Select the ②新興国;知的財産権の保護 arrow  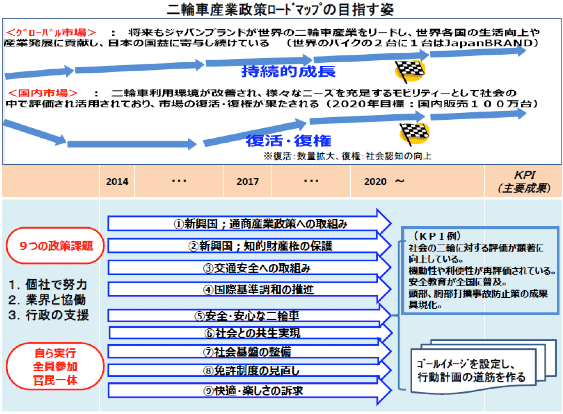tap(250, 246)
